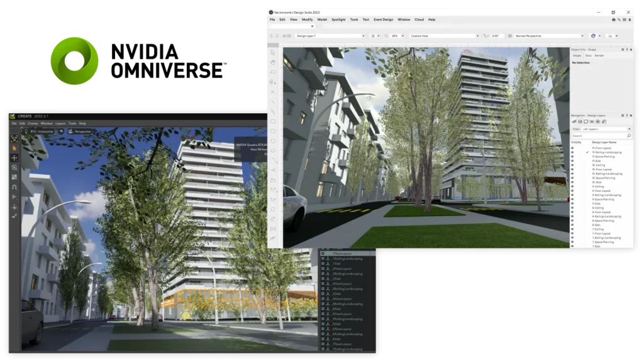Open the Layout menu in Omniverse Create
This screenshot has height=362, width=644.
tap(60, 124)
